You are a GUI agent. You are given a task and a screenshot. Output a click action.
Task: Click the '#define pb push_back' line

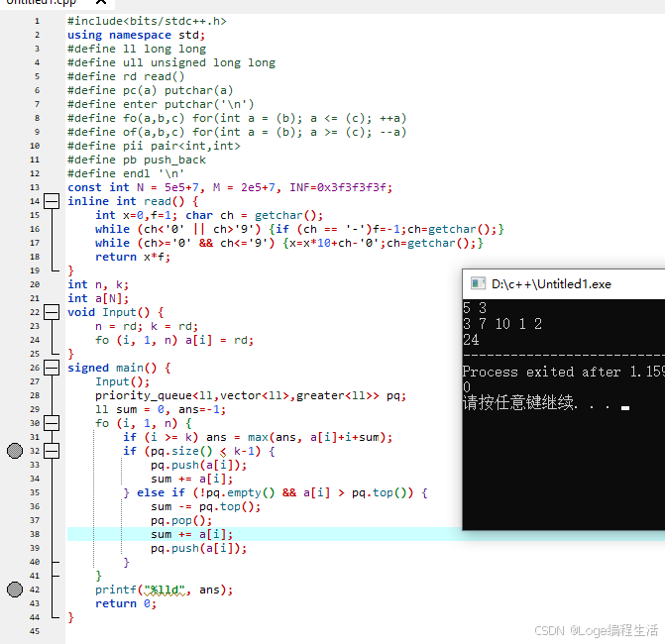pos(137,160)
